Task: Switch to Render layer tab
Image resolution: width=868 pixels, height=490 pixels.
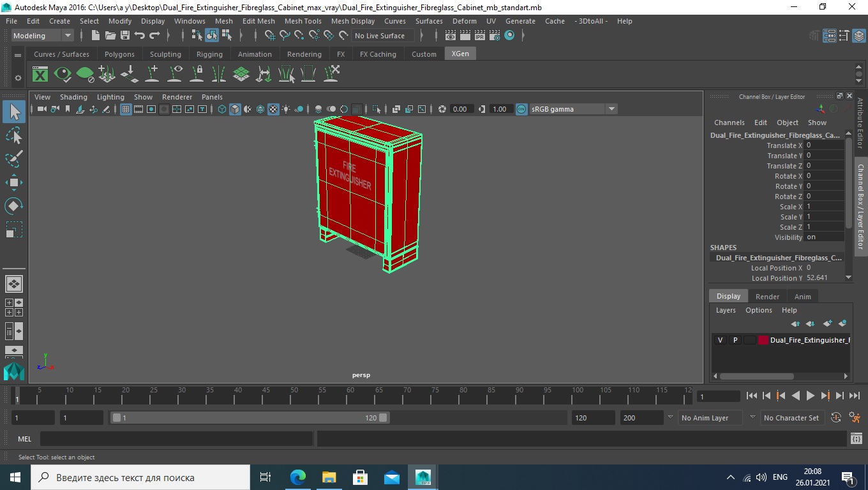Action: (x=767, y=297)
